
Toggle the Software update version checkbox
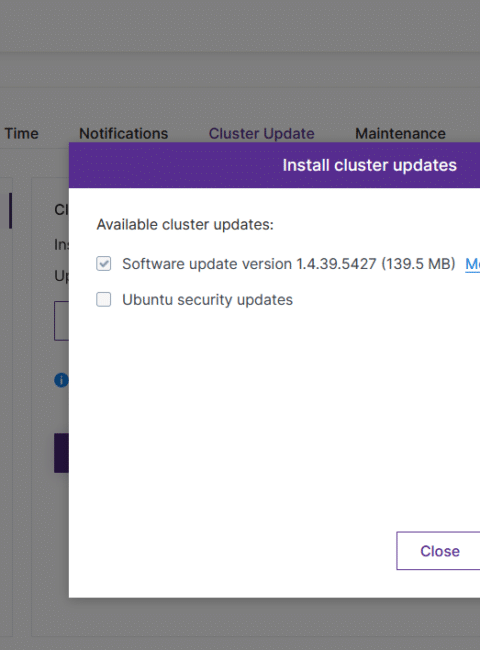pos(104,264)
